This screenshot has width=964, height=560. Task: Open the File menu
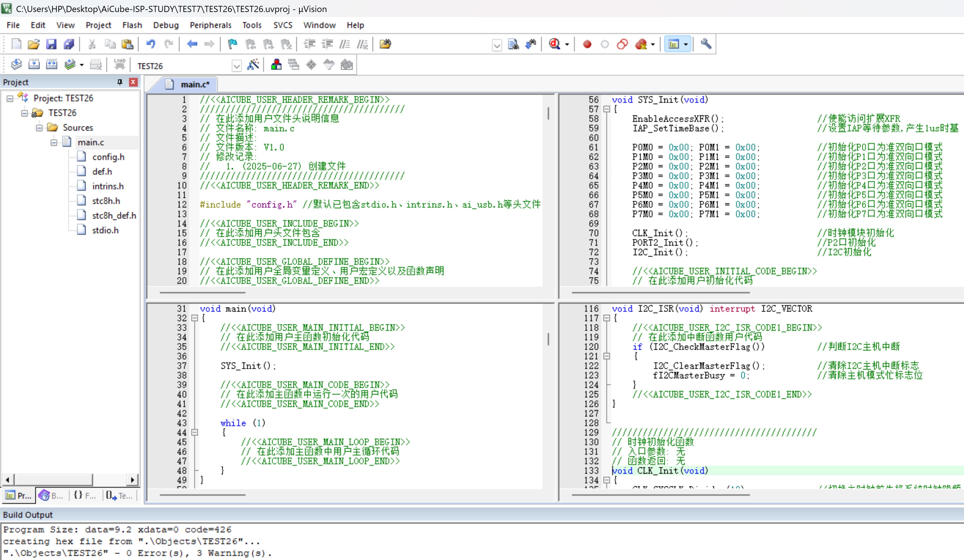[x=13, y=25]
